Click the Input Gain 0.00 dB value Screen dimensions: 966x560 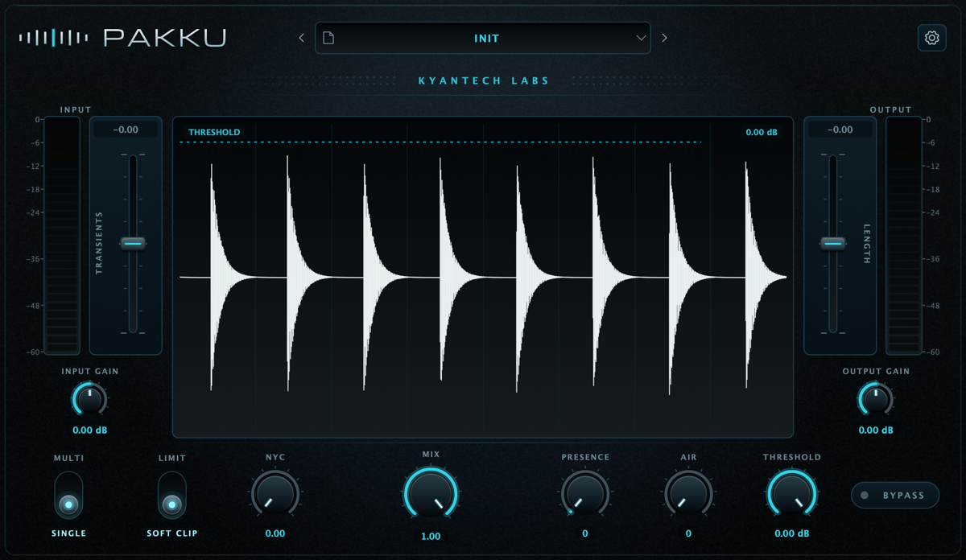89,430
